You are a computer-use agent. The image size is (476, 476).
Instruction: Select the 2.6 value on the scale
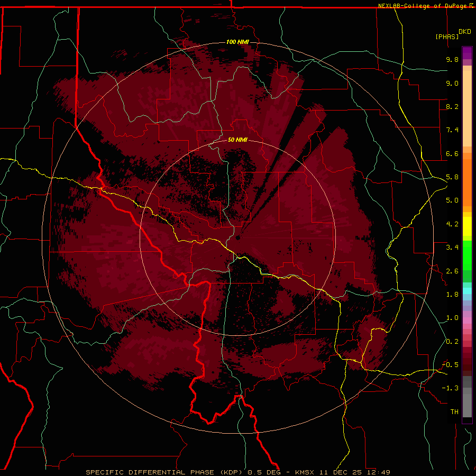pos(452,271)
